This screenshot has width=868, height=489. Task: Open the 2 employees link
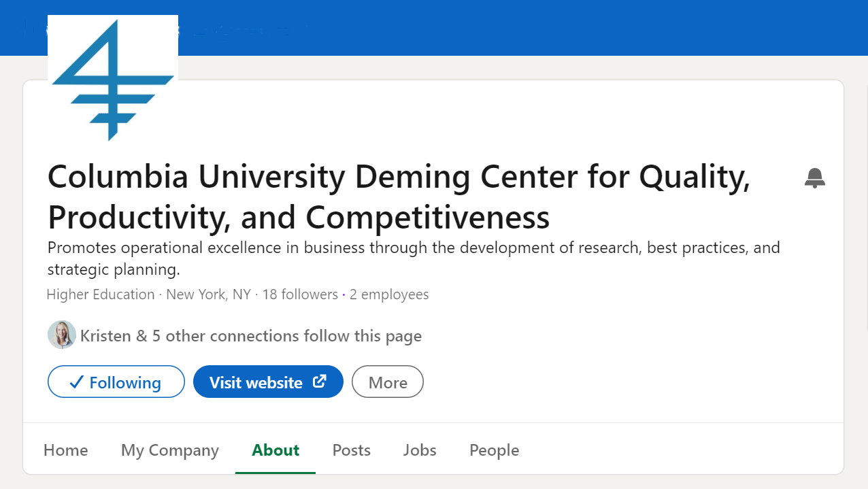389,294
